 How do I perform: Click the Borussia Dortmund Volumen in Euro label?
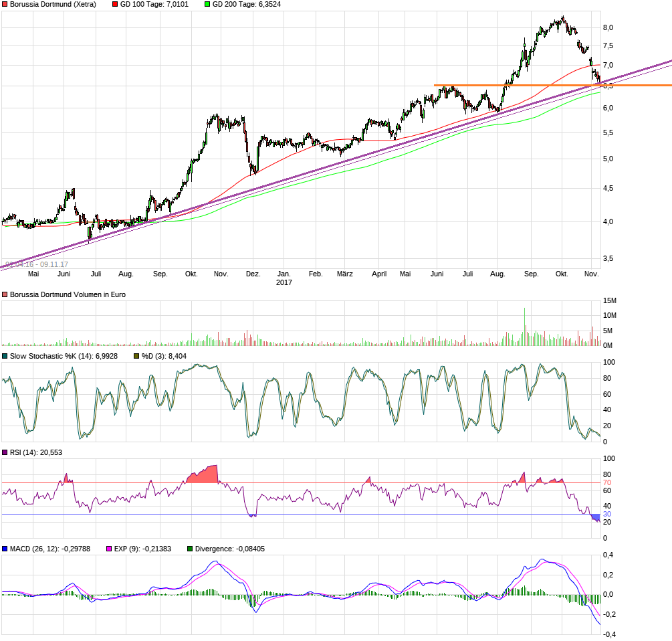[68, 294]
